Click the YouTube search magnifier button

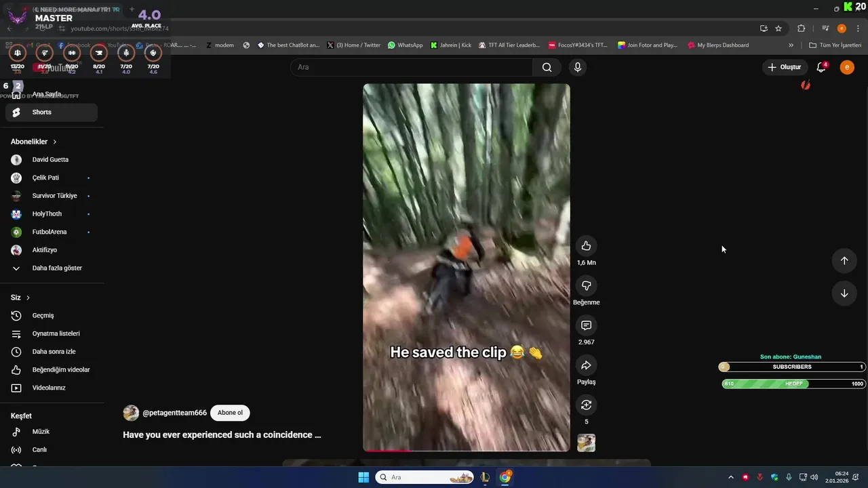[547, 67]
